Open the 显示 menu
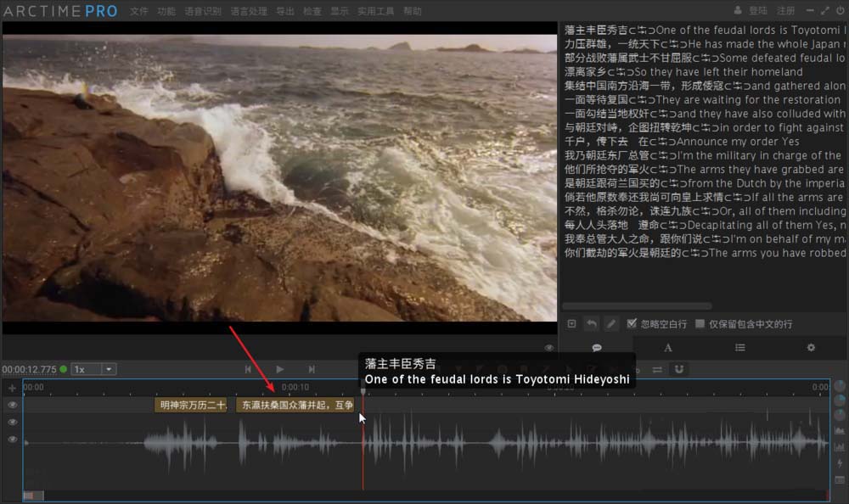 point(340,11)
